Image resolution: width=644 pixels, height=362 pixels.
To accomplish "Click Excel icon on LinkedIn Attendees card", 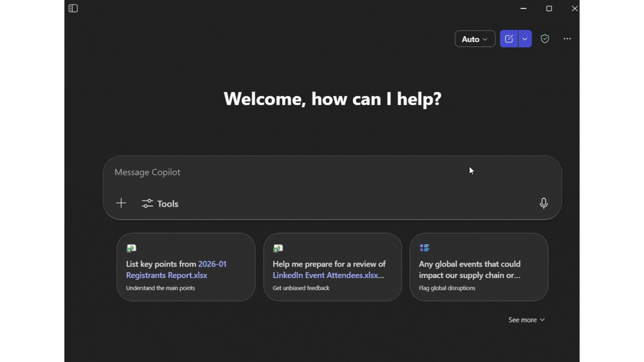I will [x=278, y=248].
